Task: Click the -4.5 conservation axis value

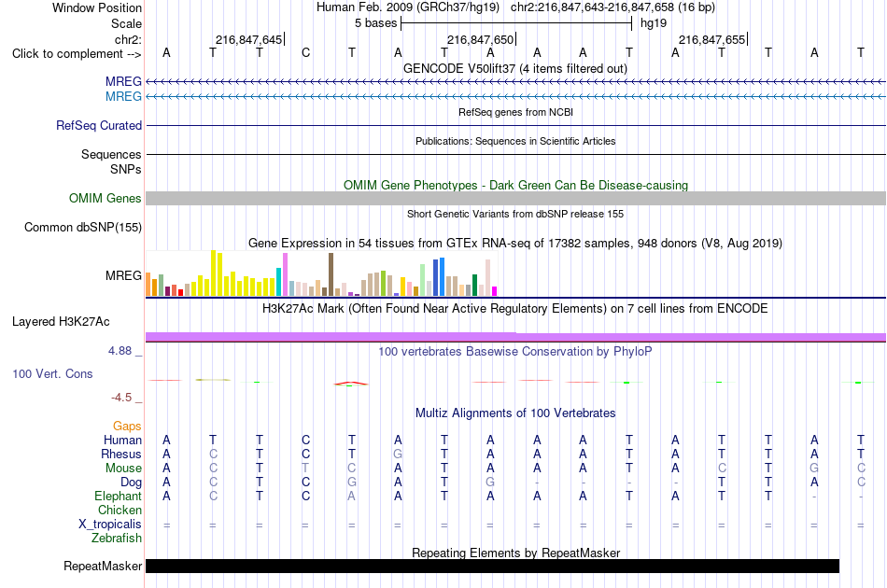Action: [x=121, y=398]
